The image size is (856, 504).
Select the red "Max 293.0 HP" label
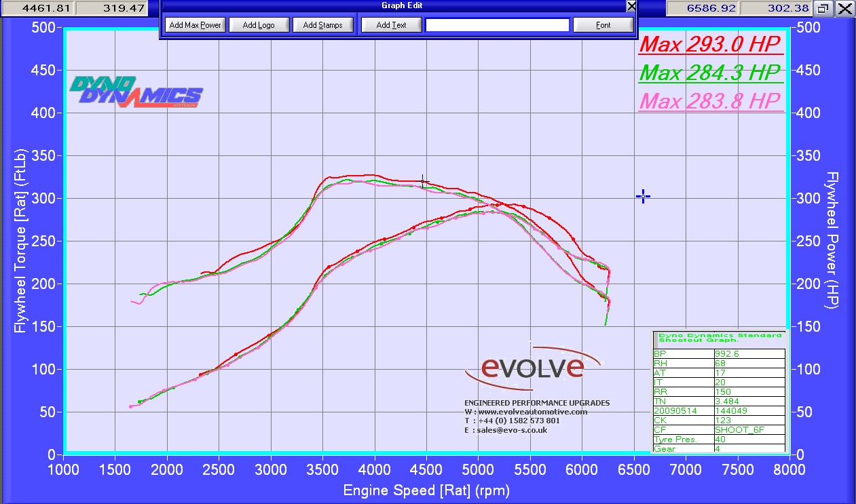(x=710, y=43)
